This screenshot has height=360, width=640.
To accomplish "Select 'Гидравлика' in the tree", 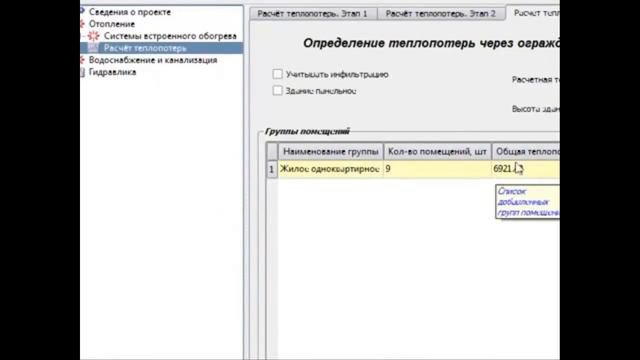I will (x=112, y=72).
